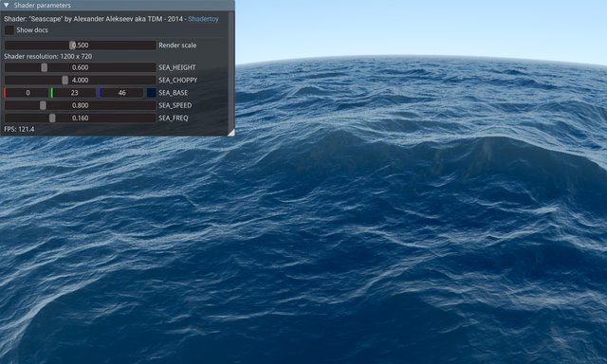Click the Render scale label
Viewport: 607px width, 364px height.
[x=177, y=45]
